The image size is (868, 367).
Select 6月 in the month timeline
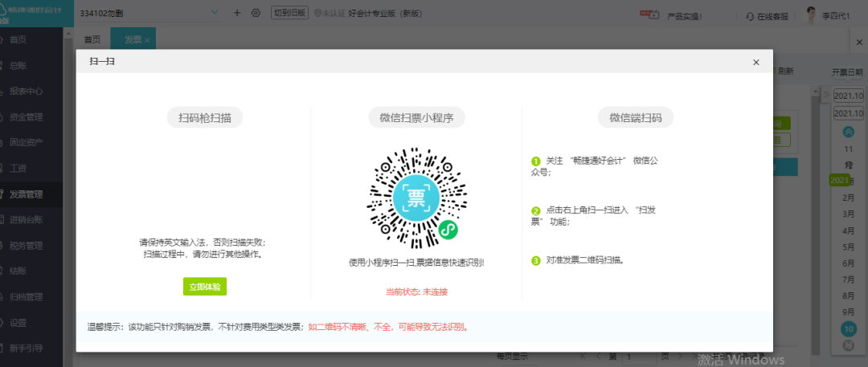point(848,263)
